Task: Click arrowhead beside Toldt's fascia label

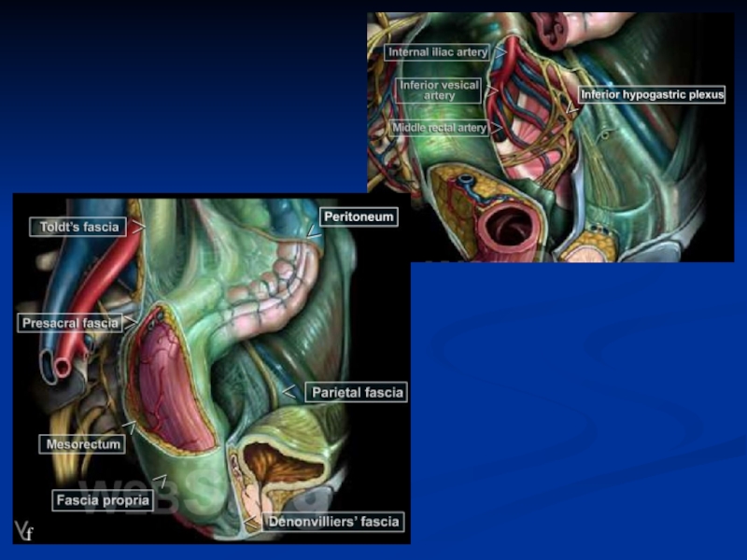Action: [137, 226]
